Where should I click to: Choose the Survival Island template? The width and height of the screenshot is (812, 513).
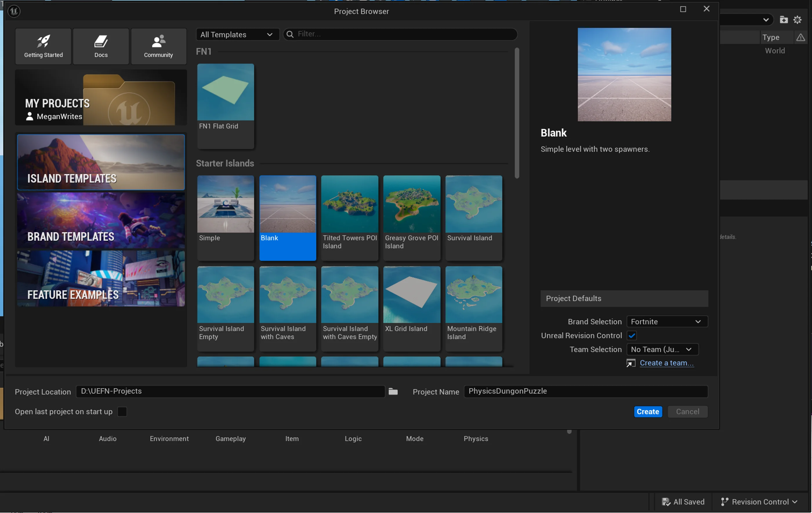tap(474, 218)
